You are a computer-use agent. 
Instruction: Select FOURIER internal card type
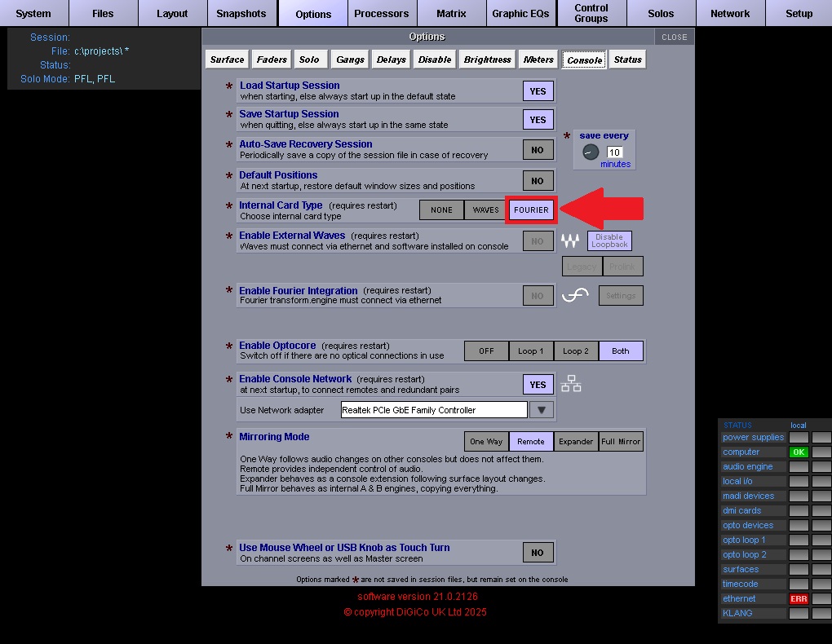pyautogui.click(x=531, y=210)
